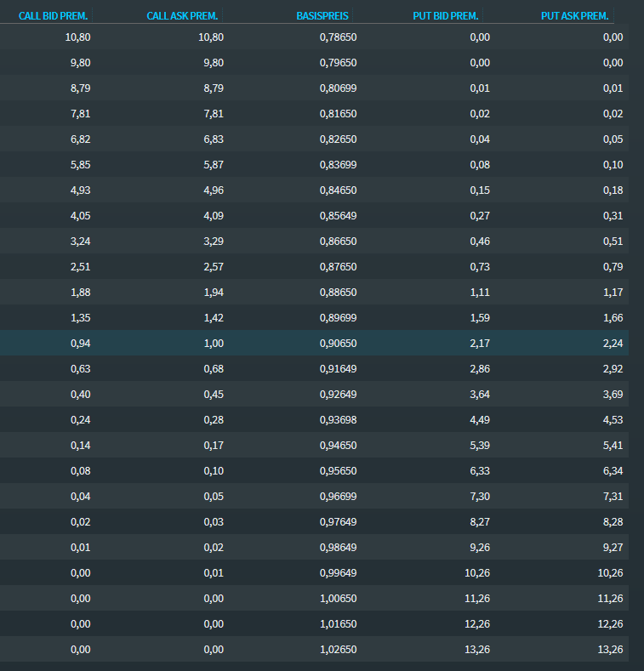Select the PUT BID PREM. column header
Viewport: 644px width, 671px height.
451,16
